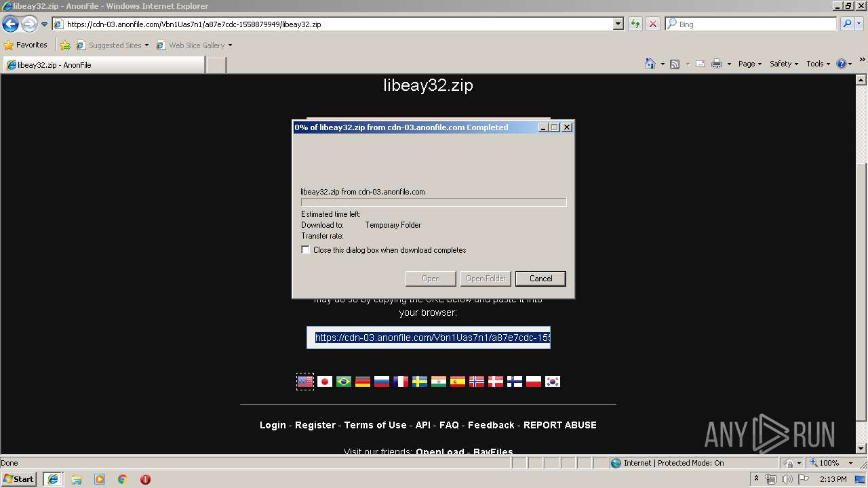Expand the security lock dropdown in status bar
This screenshot has width=868, height=488.
(800, 463)
